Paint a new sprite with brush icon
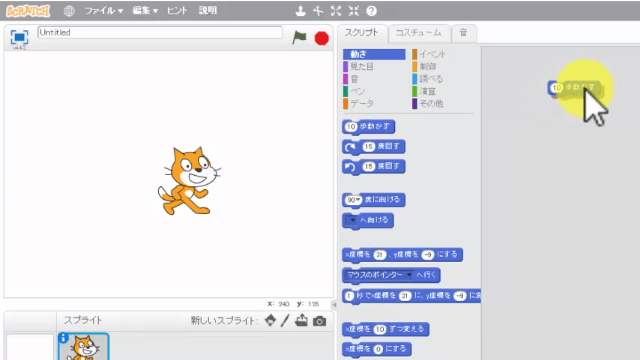640x360 pixels. click(x=285, y=320)
